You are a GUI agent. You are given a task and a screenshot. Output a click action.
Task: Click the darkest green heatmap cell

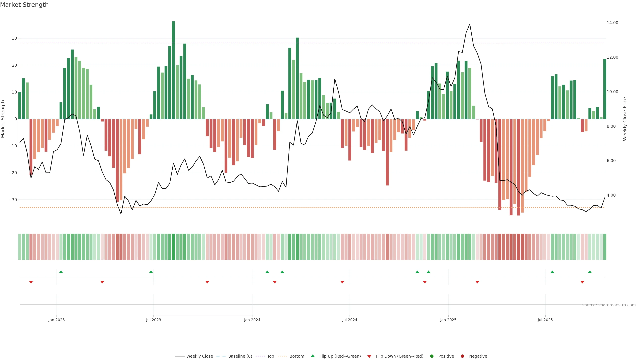pos(174,247)
